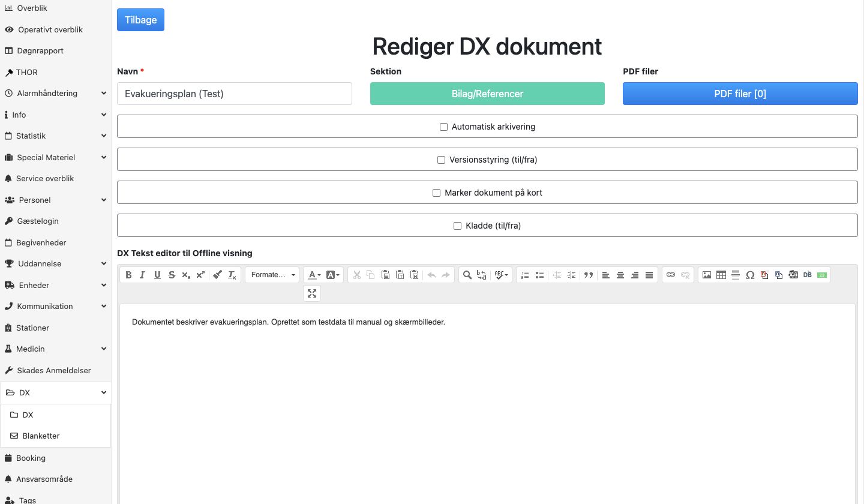Open the text color picker
The width and height of the screenshot is (864, 504).
tap(314, 275)
